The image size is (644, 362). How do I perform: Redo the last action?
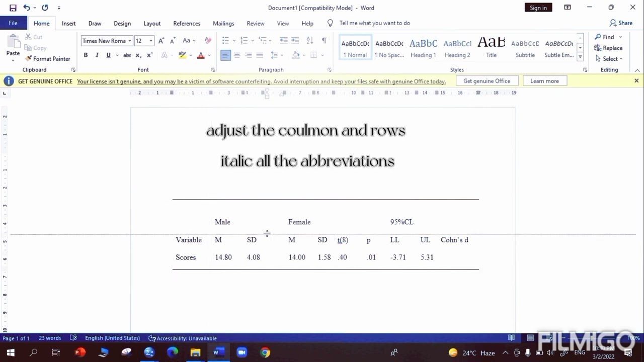pos(45,8)
